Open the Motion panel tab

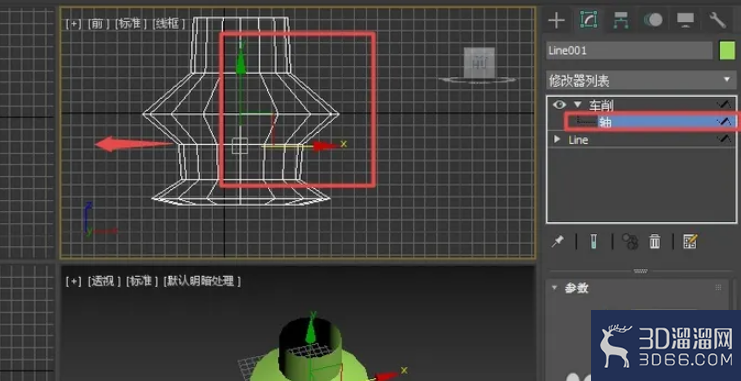(x=653, y=20)
